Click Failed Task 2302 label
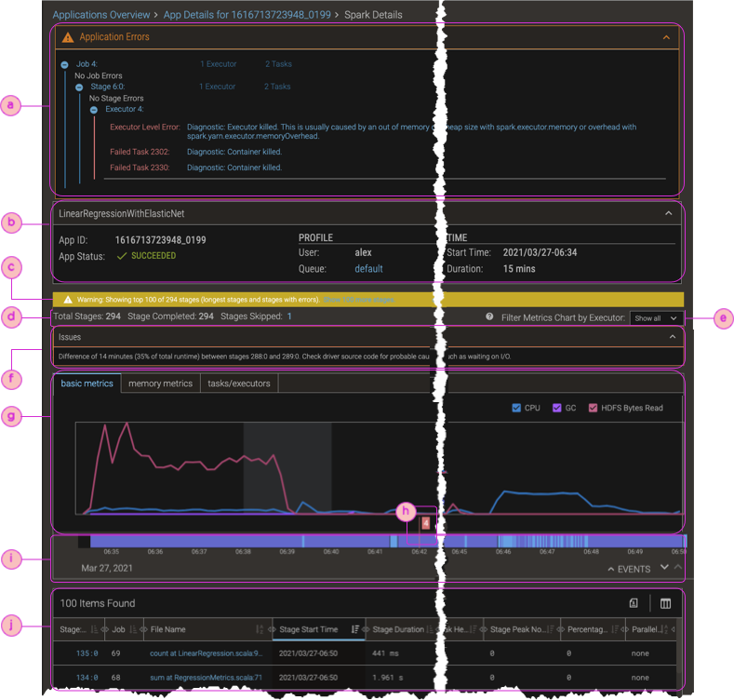 [x=140, y=152]
